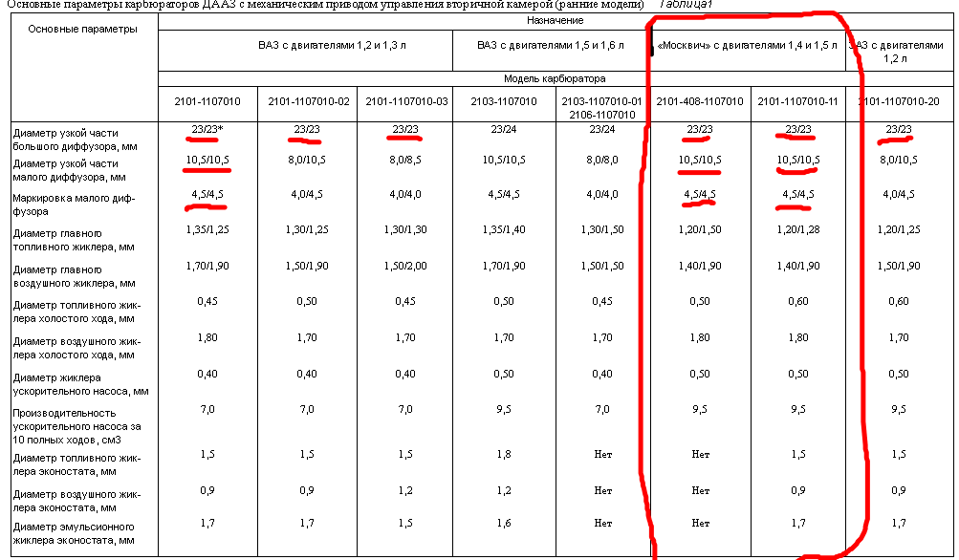This screenshot has width=959, height=560.
Task: Click econostat fuel jet value '1,8'
Action: coord(503,454)
